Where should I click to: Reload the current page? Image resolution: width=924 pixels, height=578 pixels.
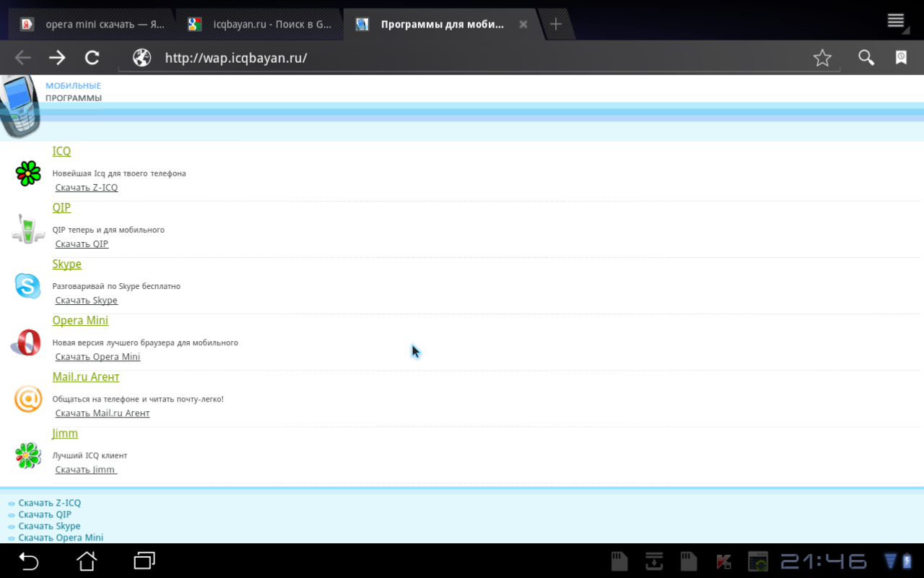point(92,58)
